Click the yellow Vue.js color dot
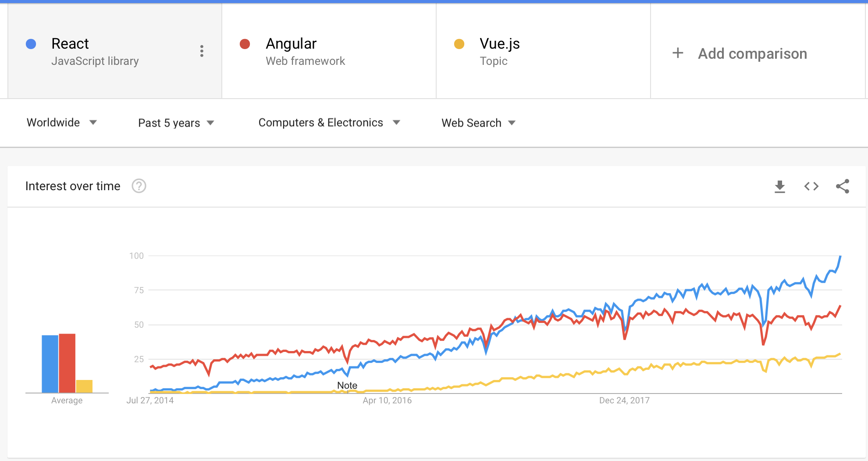Image resolution: width=868 pixels, height=461 pixels. click(459, 44)
